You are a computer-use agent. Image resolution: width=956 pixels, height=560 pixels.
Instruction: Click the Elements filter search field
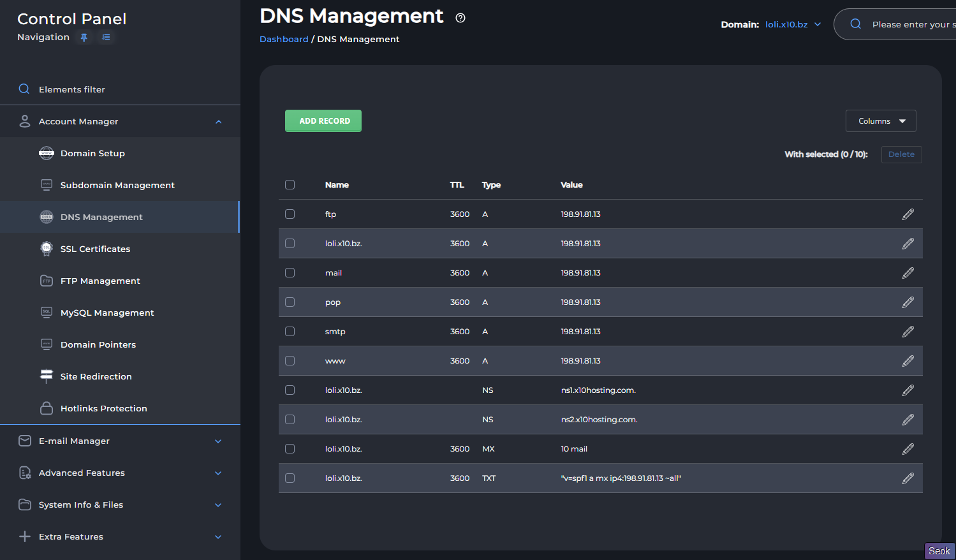(71, 90)
